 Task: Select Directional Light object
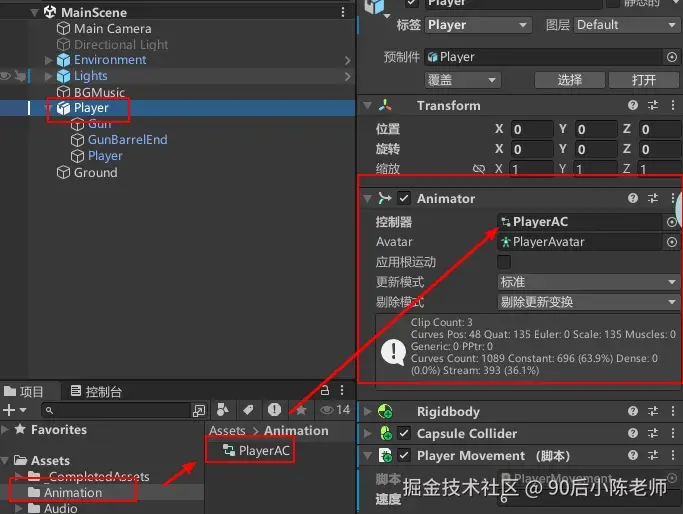point(121,44)
